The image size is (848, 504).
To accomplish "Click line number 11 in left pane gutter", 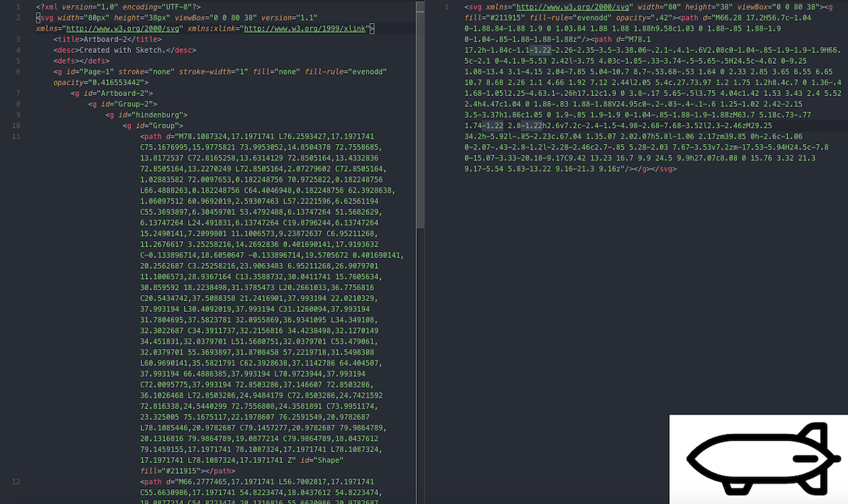I will pyautogui.click(x=17, y=135).
